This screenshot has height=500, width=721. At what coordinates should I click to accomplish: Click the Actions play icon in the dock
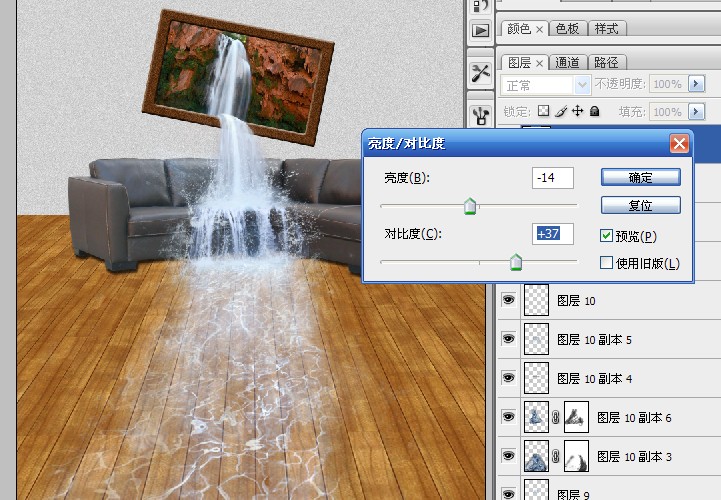tap(481, 30)
